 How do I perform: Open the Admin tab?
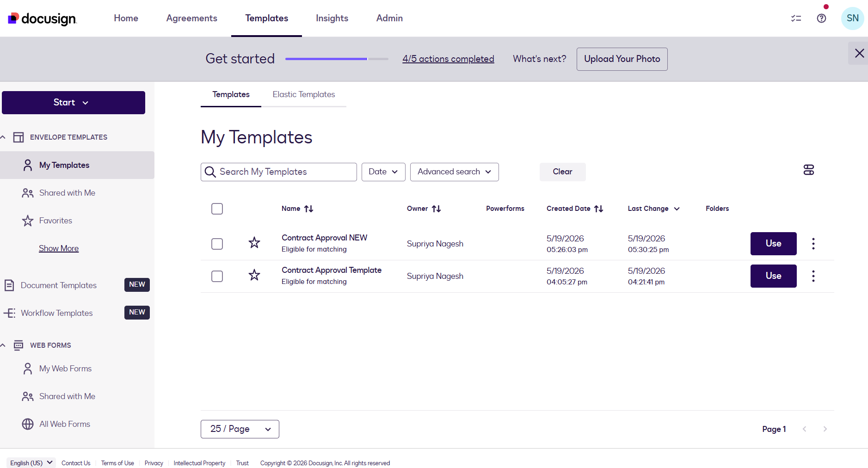click(389, 18)
